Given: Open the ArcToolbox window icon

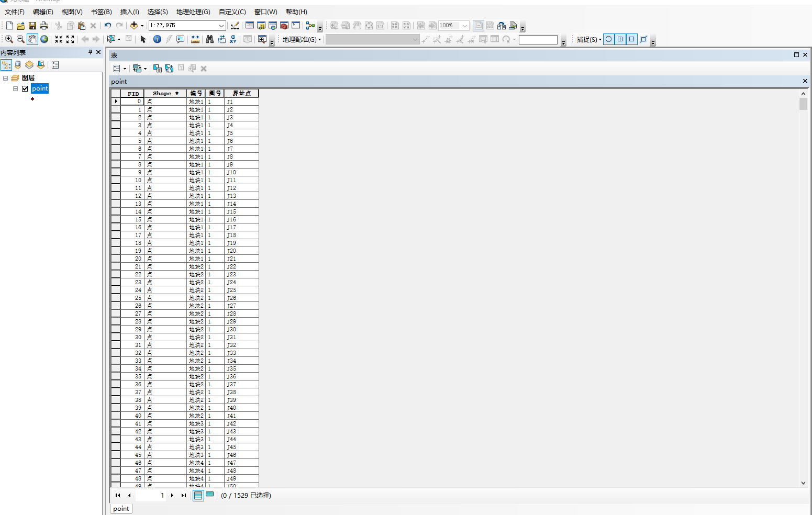Looking at the screenshot, I should point(284,25).
